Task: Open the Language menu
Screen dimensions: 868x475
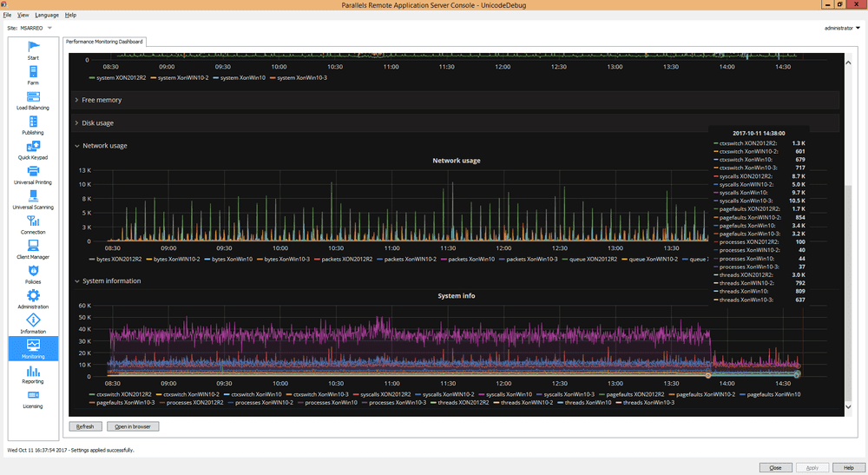Action: click(x=47, y=15)
